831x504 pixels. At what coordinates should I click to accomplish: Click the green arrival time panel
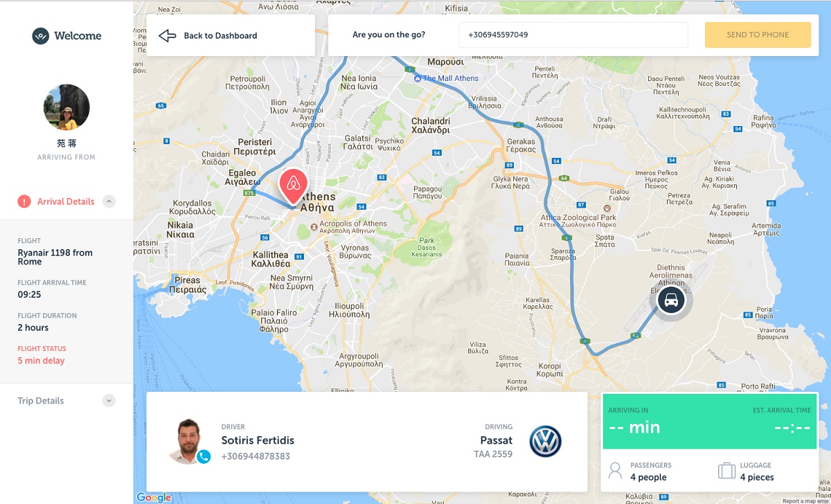tap(710, 422)
